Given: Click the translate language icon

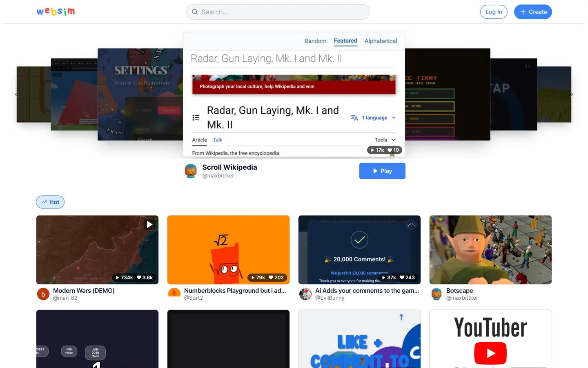Looking at the screenshot, I should pos(354,118).
